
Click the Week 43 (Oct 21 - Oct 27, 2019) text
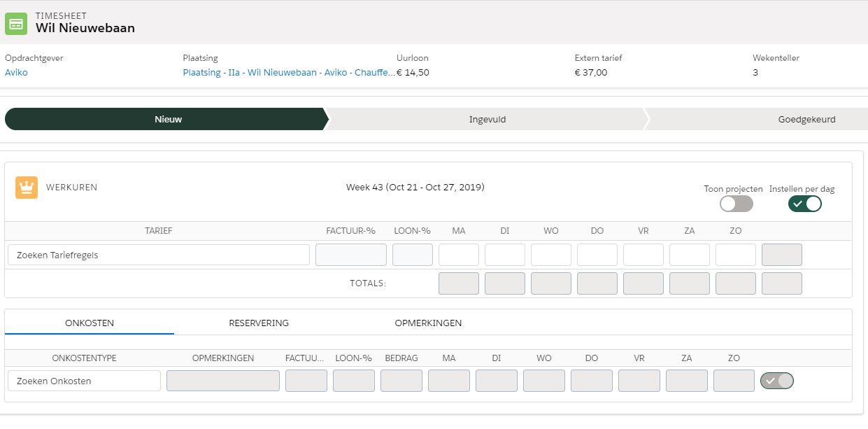coord(415,188)
